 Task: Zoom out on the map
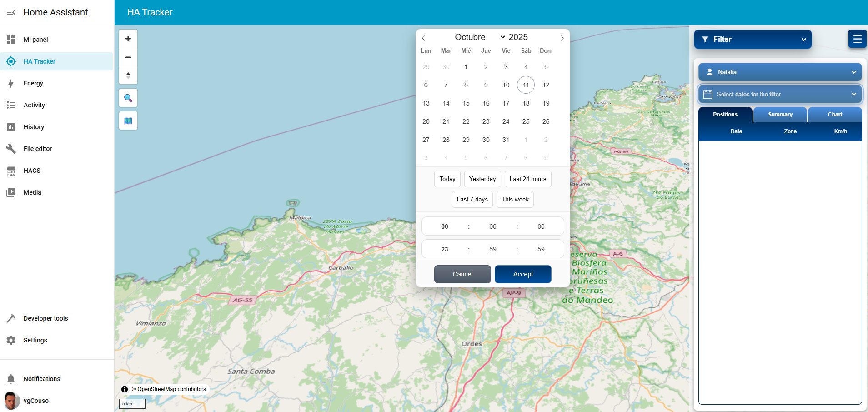pyautogui.click(x=128, y=57)
